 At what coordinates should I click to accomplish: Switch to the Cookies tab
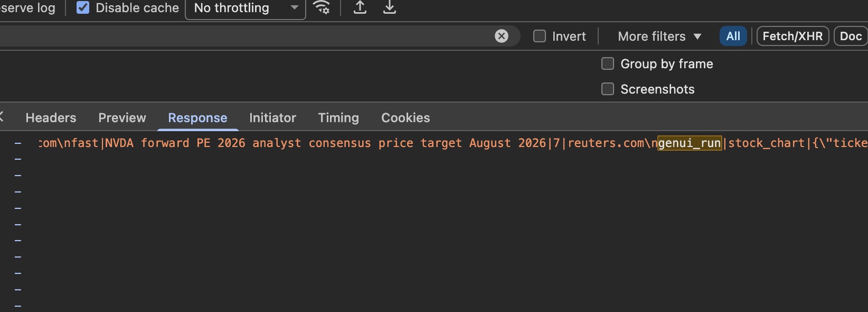405,117
